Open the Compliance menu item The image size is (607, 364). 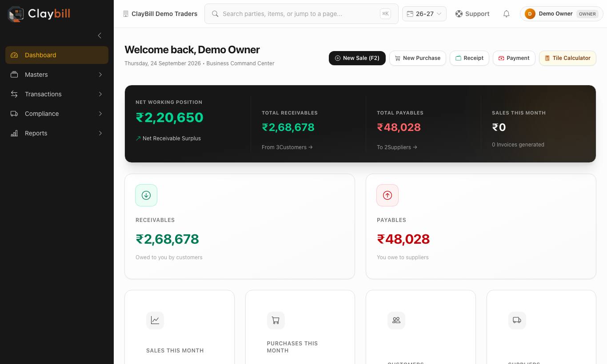(x=57, y=114)
